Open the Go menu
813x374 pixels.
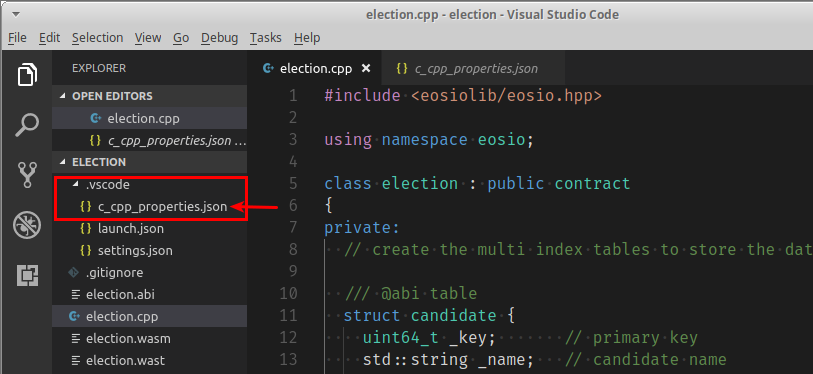point(181,38)
